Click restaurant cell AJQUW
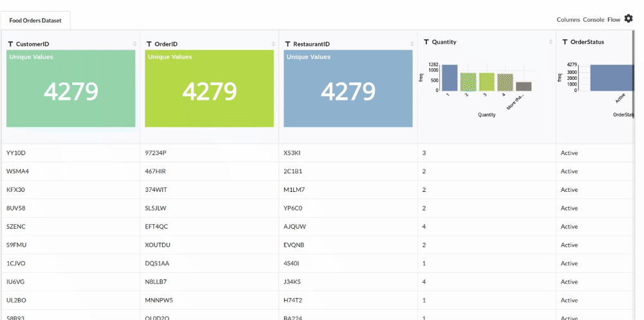Viewport: 644px width, 320px height. pyautogui.click(x=295, y=227)
